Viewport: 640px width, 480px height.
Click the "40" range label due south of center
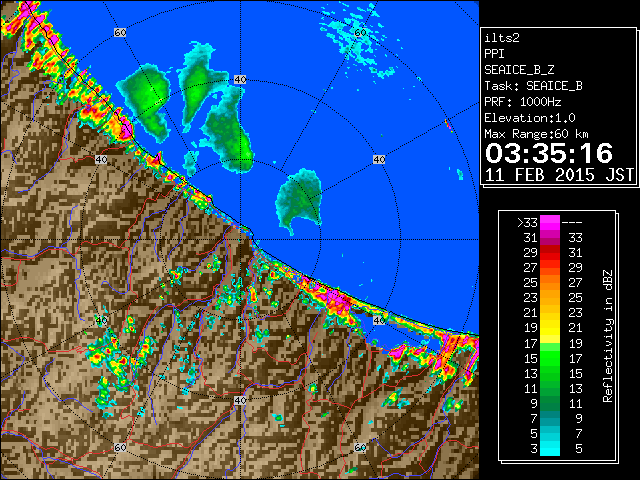point(240,400)
